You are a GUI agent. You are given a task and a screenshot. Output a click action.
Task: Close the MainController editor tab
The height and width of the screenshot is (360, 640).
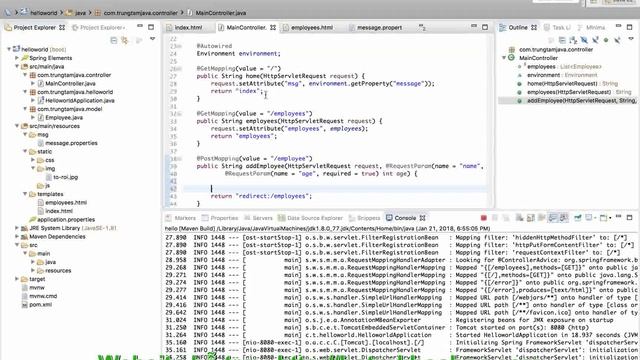[x=273, y=27]
